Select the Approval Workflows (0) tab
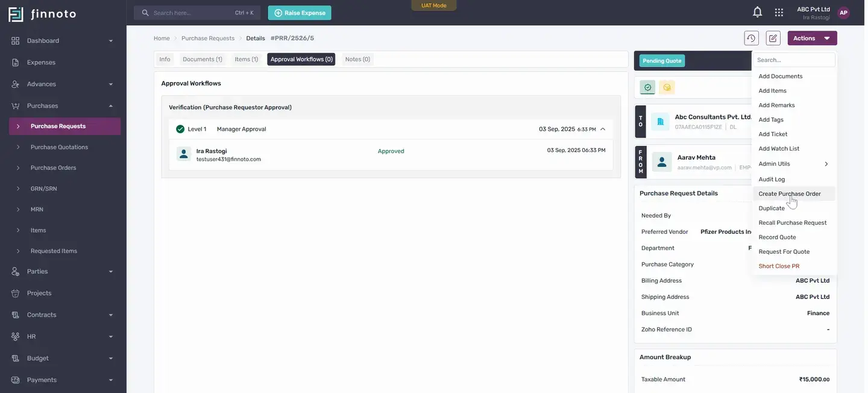The image size is (868, 393). click(301, 59)
